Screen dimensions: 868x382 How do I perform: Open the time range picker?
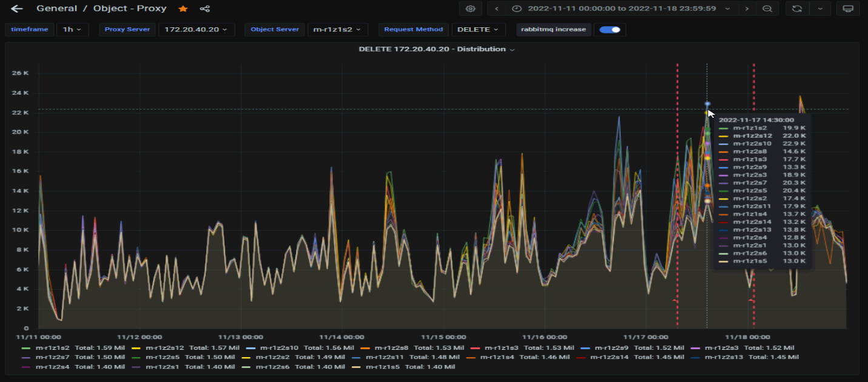621,9
